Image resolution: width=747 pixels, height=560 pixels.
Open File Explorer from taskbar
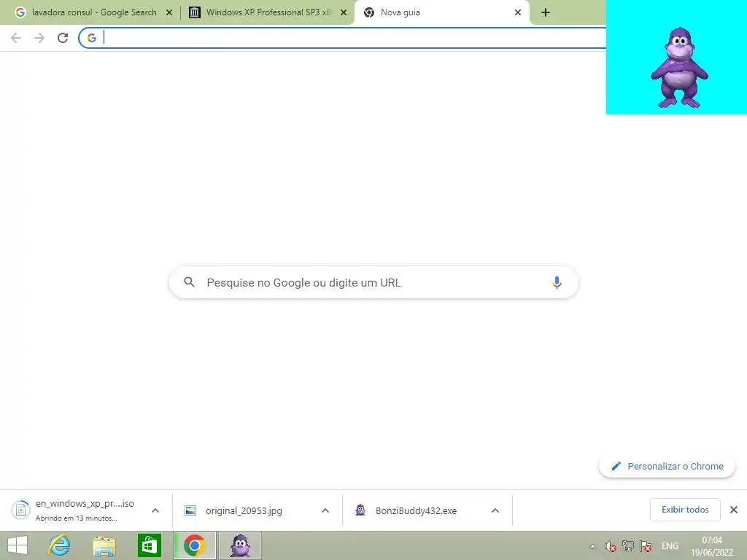click(104, 545)
